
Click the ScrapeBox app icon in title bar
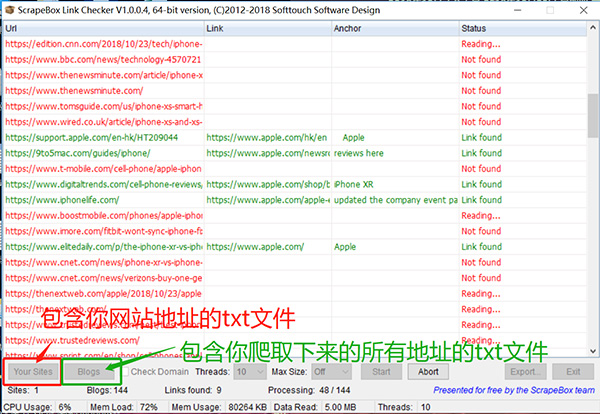(9, 10)
